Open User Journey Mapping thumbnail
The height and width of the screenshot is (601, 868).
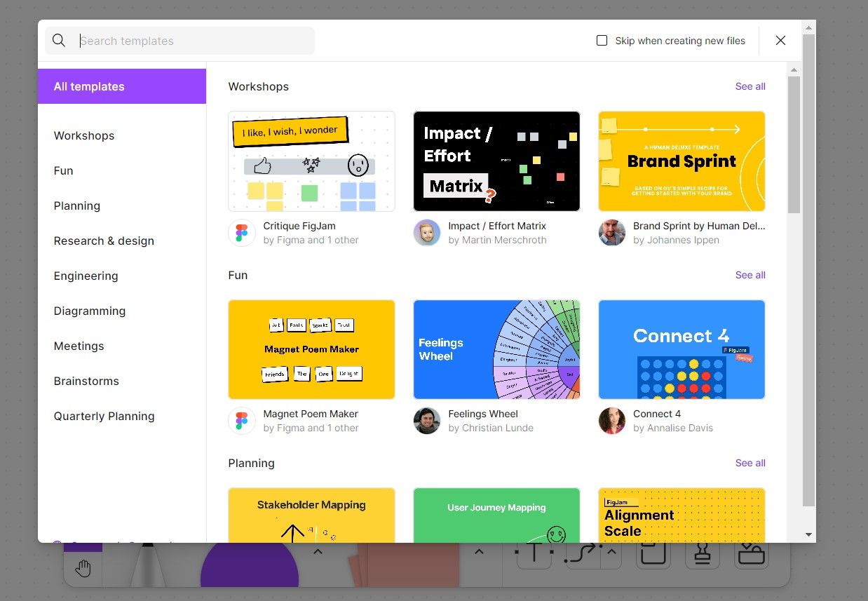tap(496, 515)
